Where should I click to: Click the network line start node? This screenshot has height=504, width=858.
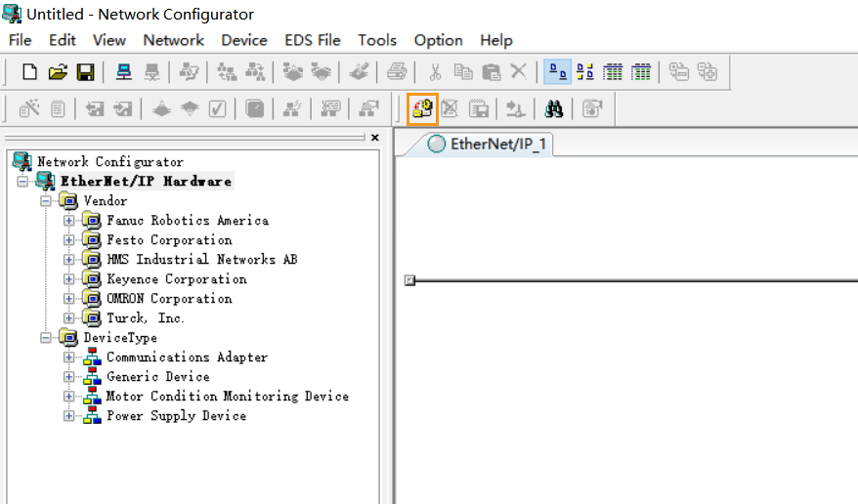(409, 280)
